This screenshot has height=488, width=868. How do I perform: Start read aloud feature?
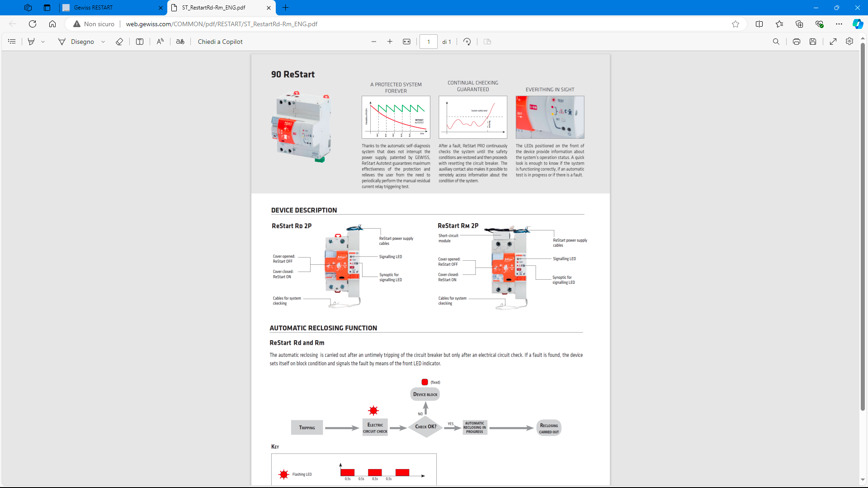click(160, 42)
